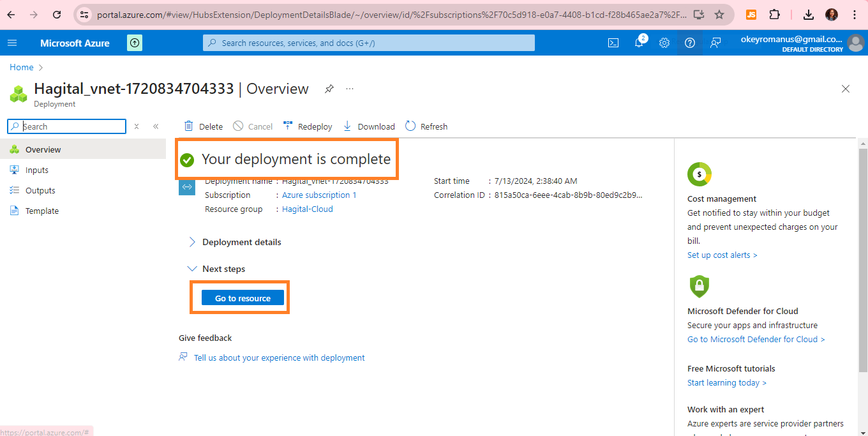Open Tell us about your experience link

coord(279,358)
